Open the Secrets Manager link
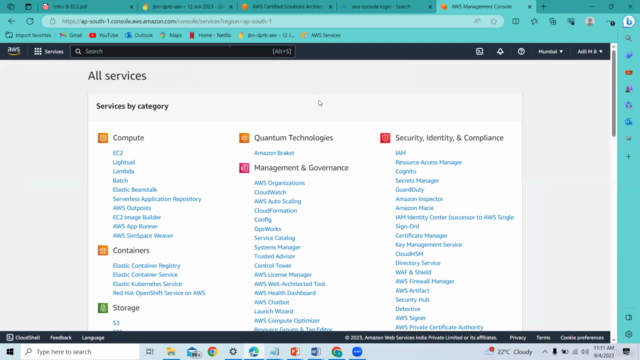Screen dimensions: 640x360 417,180
